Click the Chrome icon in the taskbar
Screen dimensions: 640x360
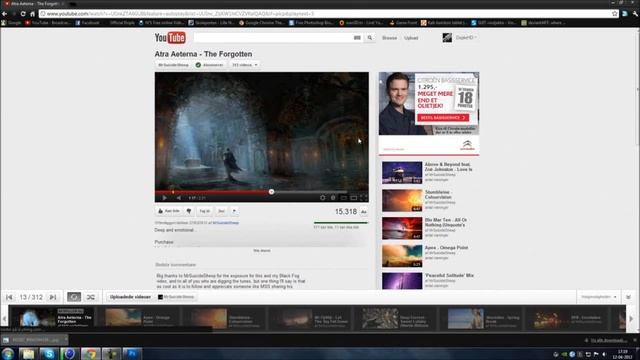click(90, 353)
